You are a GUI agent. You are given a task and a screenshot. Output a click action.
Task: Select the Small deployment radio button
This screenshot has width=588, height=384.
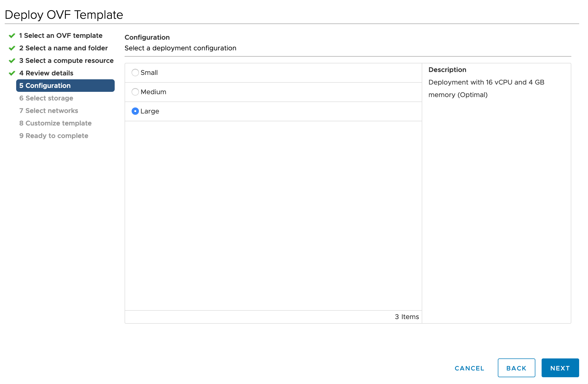tap(135, 73)
